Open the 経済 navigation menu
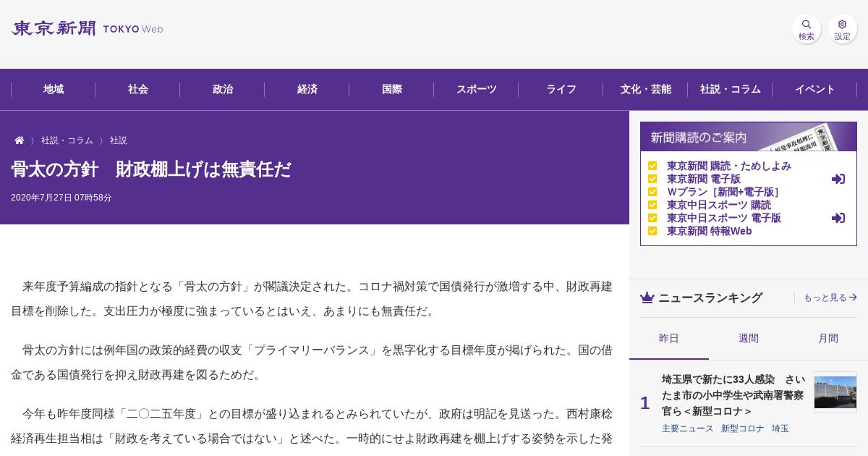The width and height of the screenshot is (868, 456). pos(307,90)
